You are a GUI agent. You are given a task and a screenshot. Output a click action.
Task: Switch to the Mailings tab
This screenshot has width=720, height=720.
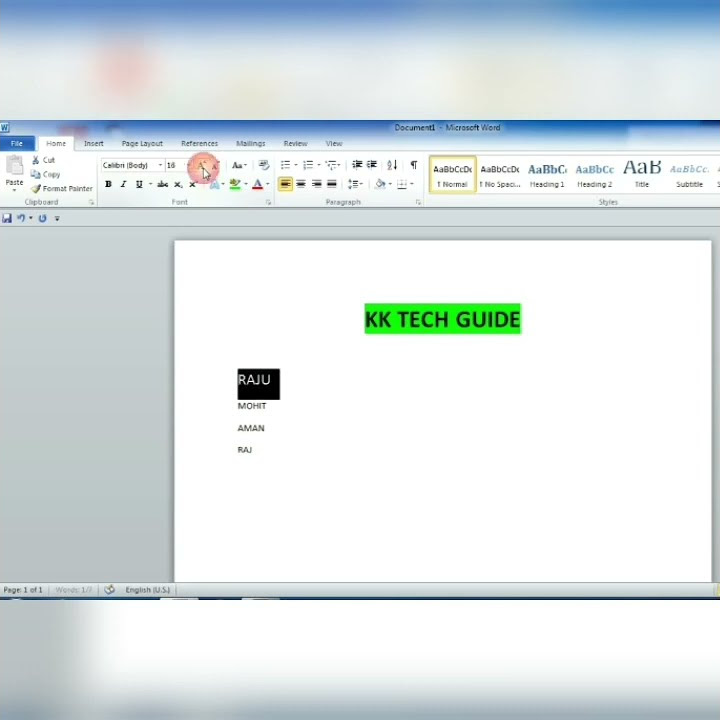[251, 143]
